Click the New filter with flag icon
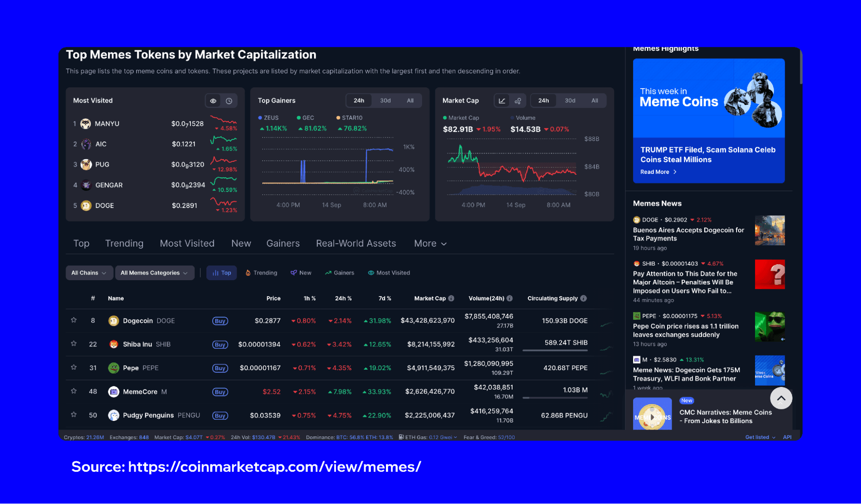Viewport: 861px width, 504px height. coord(301,272)
